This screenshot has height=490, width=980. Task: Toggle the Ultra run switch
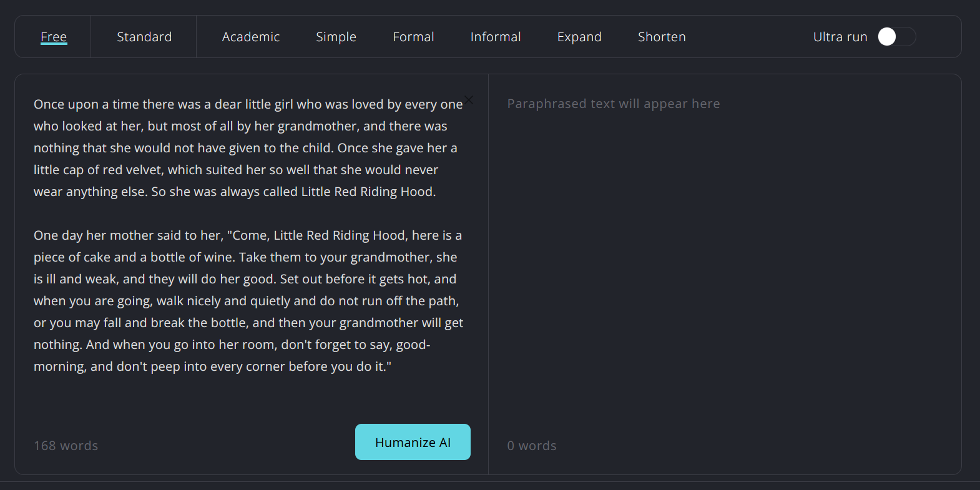tap(896, 37)
